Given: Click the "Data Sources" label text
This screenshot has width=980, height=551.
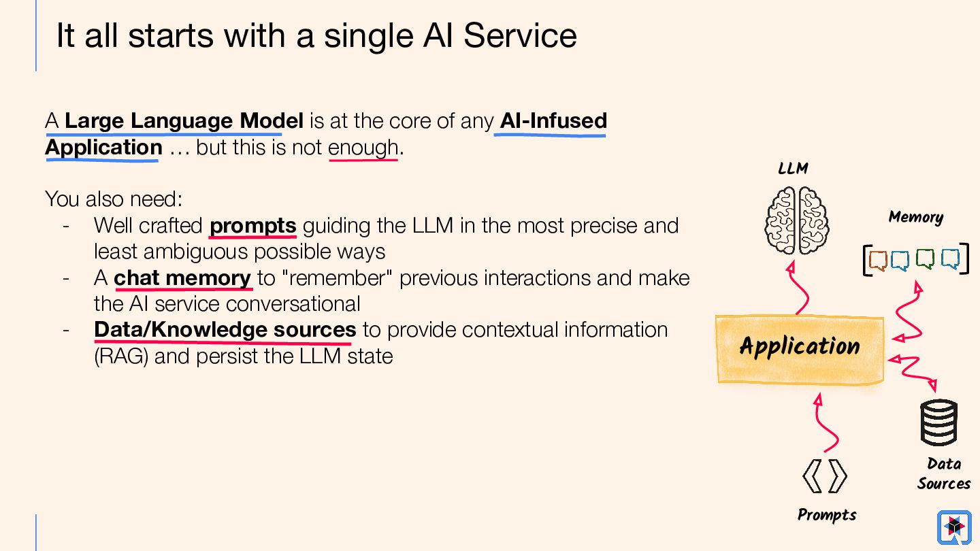Looking at the screenshot, I should 943,473.
